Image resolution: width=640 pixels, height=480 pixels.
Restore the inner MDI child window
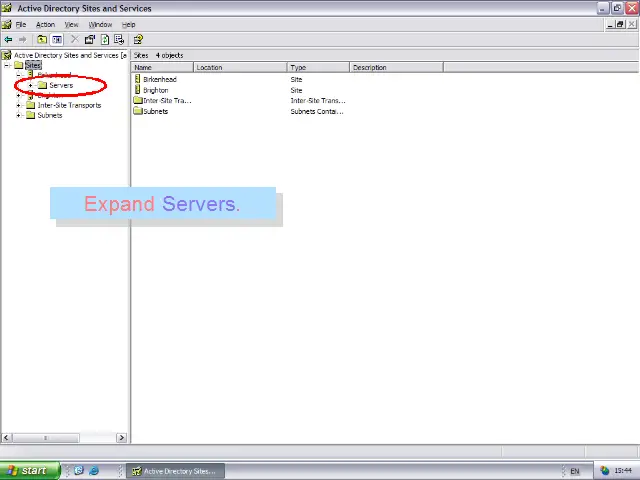pos(620,24)
